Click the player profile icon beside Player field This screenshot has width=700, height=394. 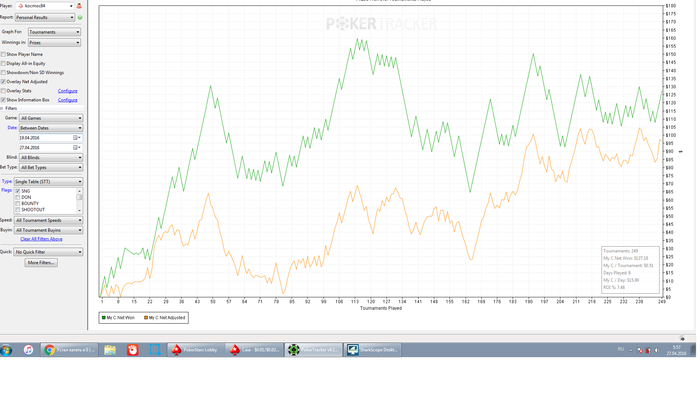pyautogui.click(x=79, y=6)
